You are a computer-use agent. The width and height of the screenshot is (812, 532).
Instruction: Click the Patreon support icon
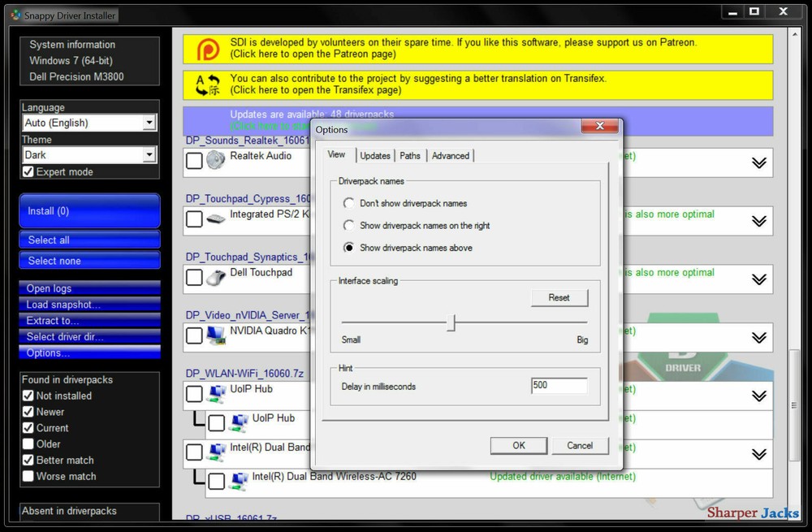209,48
